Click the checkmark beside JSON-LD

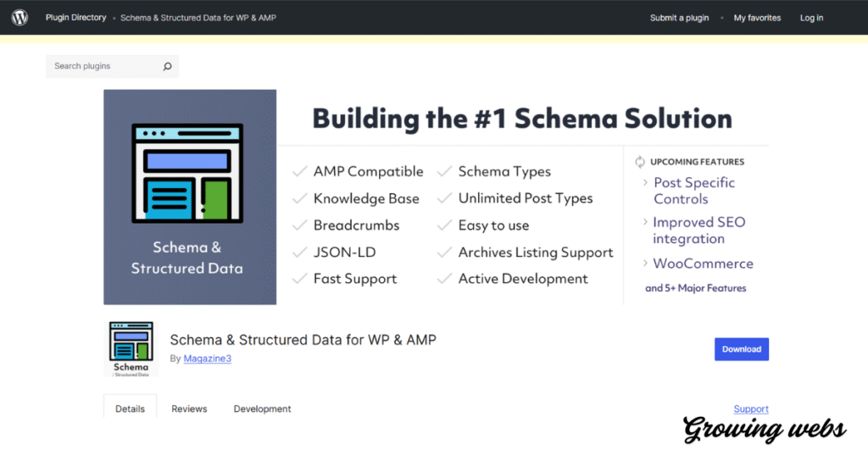(x=299, y=253)
